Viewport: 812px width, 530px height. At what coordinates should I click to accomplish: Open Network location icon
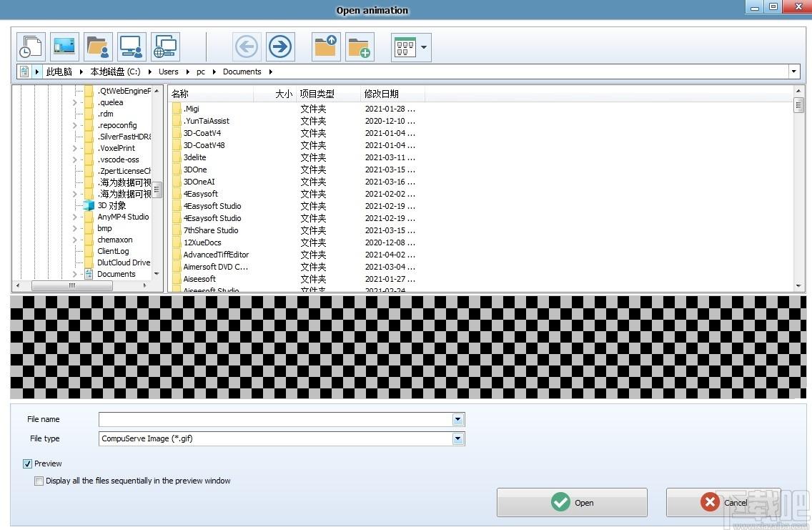(x=165, y=47)
